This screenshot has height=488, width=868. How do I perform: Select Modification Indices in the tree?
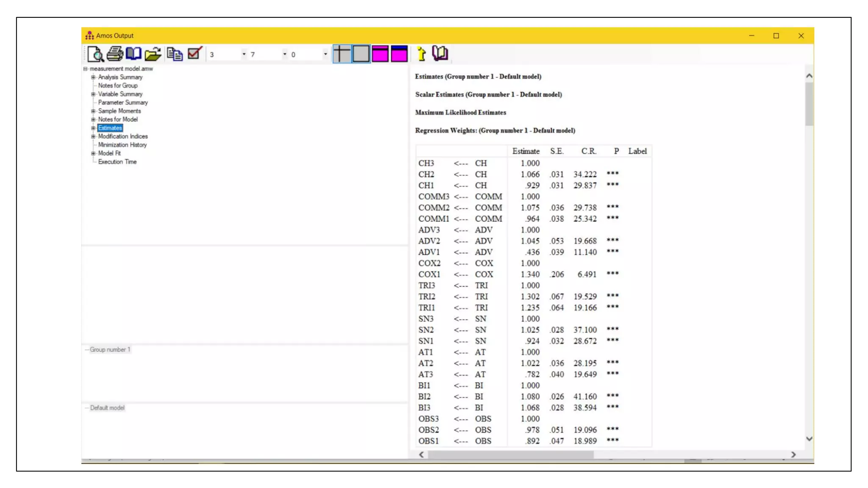pyautogui.click(x=123, y=136)
